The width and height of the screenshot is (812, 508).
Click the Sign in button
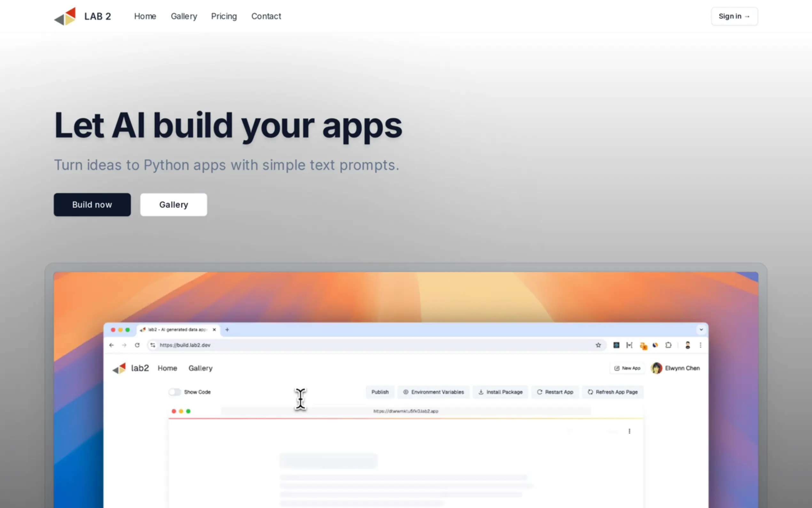tap(734, 16)
